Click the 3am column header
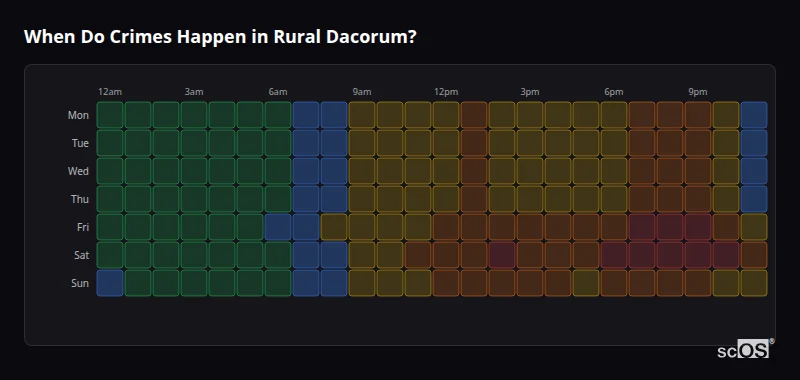This screenshot has height=380, width=800. tap(194, 92)
